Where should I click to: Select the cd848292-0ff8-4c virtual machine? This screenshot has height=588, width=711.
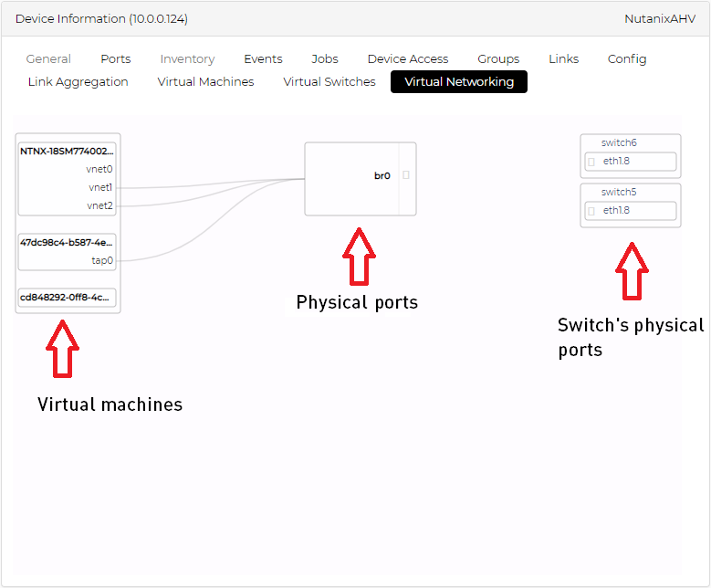[x=68, y=297]
